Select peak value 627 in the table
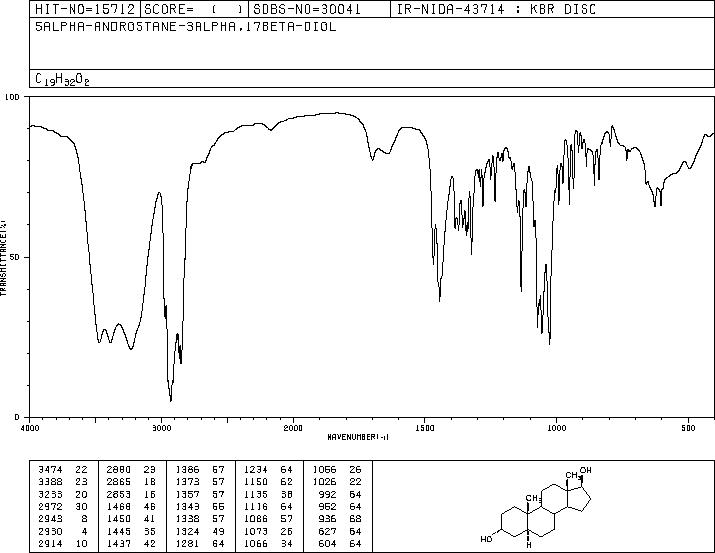The height and width of the screenshot is (553, 715). click(x=328, y=531)
